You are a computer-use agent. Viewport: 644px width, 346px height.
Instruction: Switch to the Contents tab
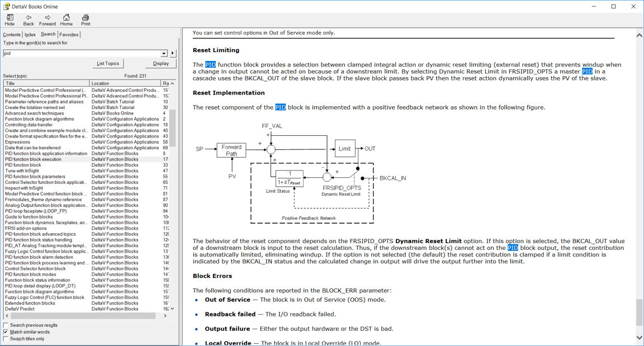[12, 35]
